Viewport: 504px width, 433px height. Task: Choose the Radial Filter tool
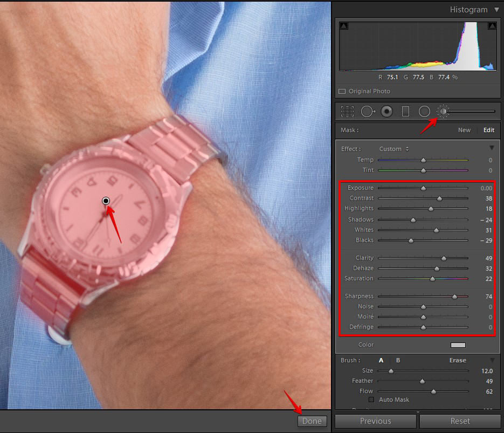[424, 112]
